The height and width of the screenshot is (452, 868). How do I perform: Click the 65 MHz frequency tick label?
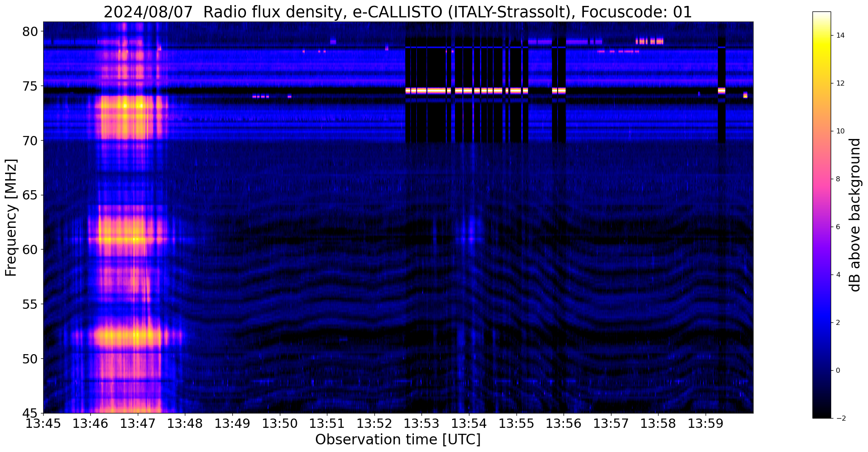pyautogui.click(x=30, y=195)
